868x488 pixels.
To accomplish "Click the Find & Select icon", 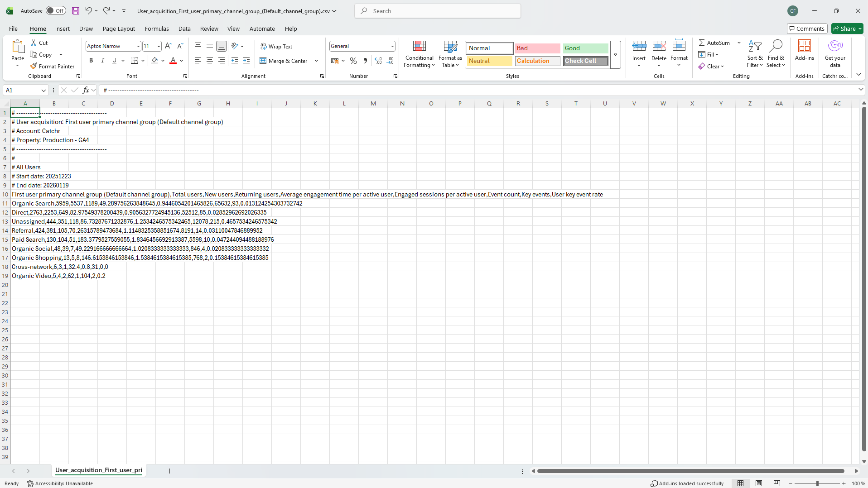I will coord(776,53).
